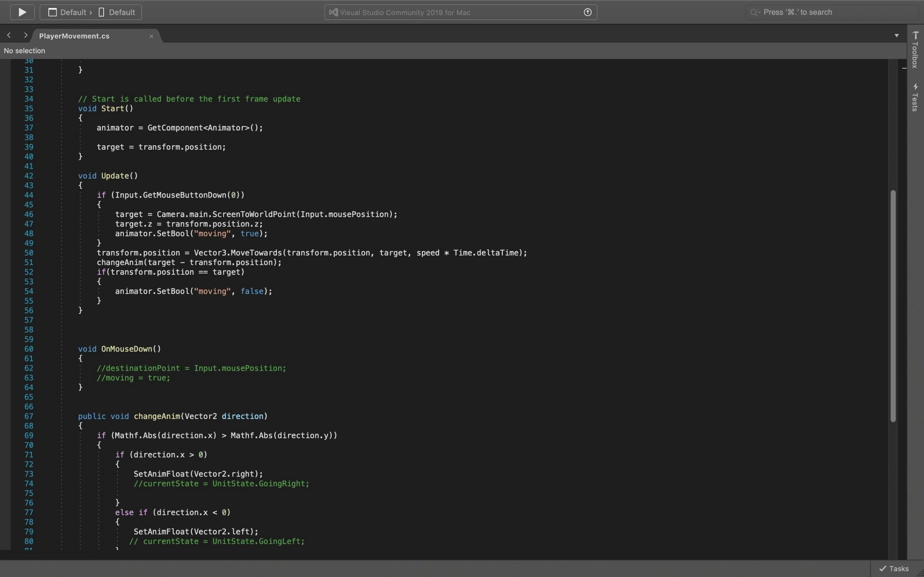This screenshot has height=577, width=924.
Task: Click the magnifier icon in search bar
Action: pos(754,12)
